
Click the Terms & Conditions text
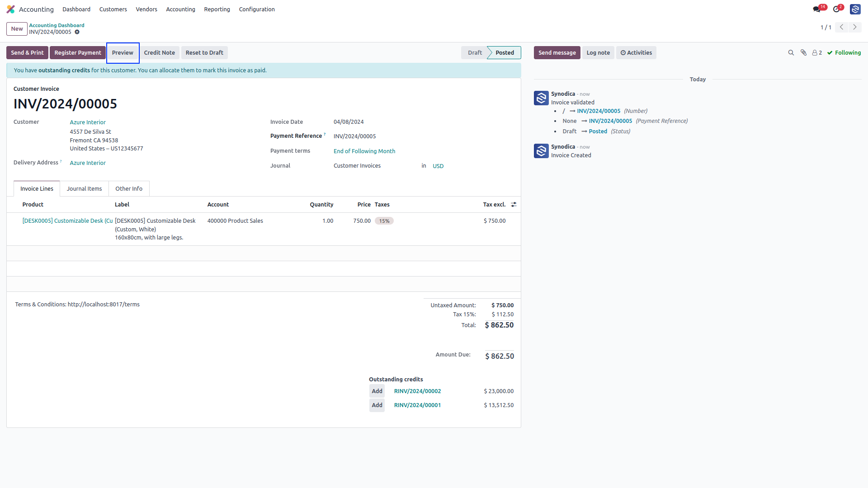click(x=77, y=305)
